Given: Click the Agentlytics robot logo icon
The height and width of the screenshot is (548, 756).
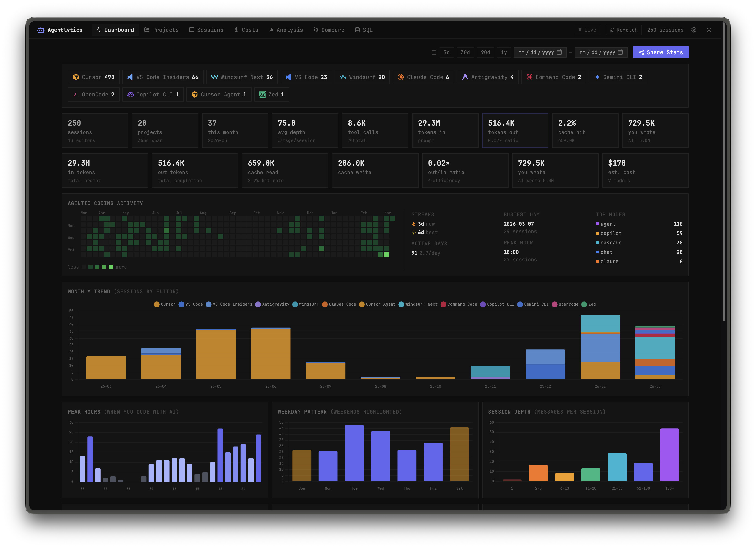Looking at the screenshot, I should pos(41,30).
